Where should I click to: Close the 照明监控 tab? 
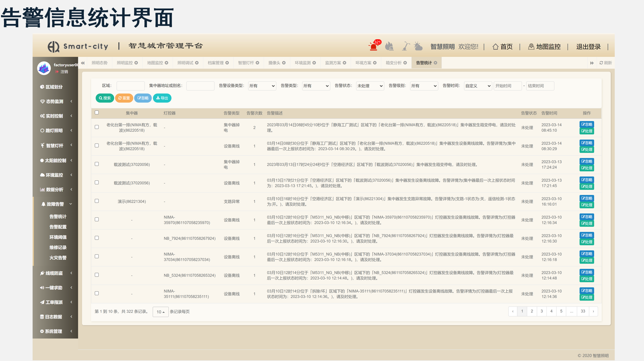click(x=136, y=63)
